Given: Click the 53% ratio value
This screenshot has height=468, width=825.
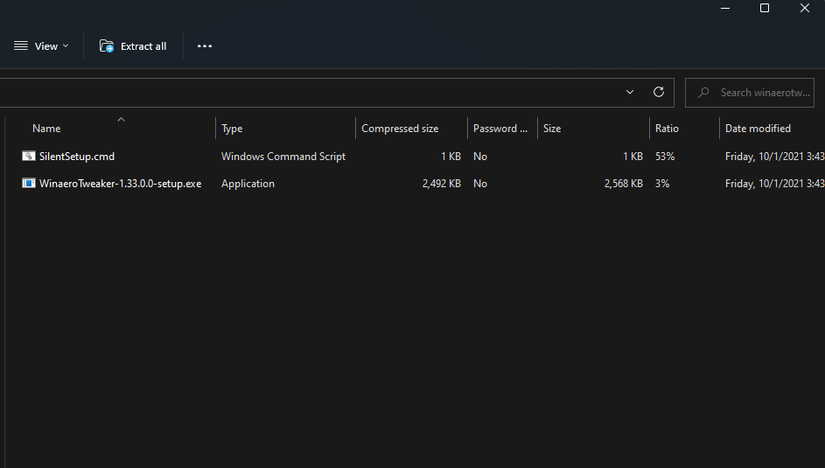Looking at the screenshot, I should 665,156.
